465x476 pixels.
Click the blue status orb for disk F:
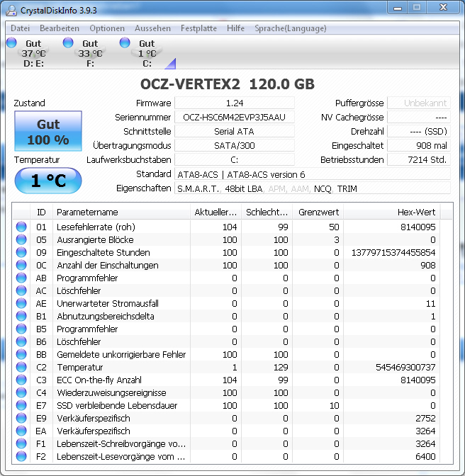[68, 42]
